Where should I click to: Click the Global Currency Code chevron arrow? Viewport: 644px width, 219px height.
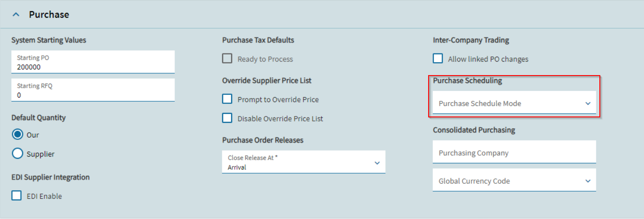pyautogui.click(x=588, y=181)
